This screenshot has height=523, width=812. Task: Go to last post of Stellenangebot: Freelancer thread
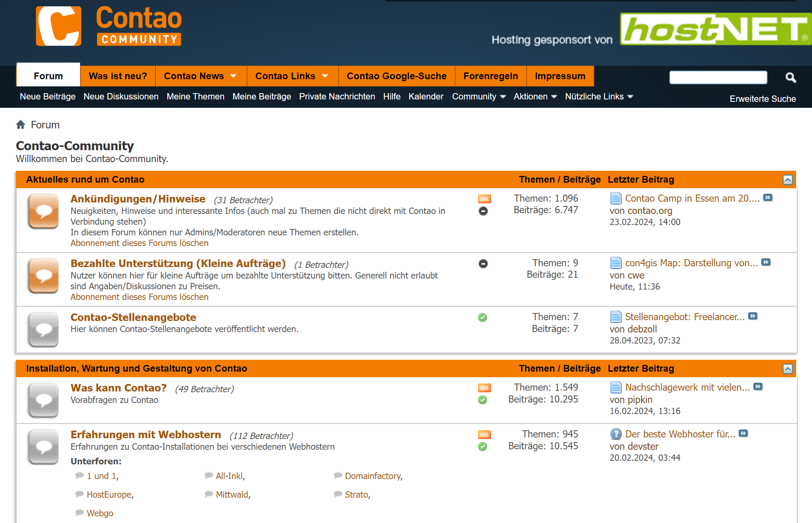(x=753, y=316)
